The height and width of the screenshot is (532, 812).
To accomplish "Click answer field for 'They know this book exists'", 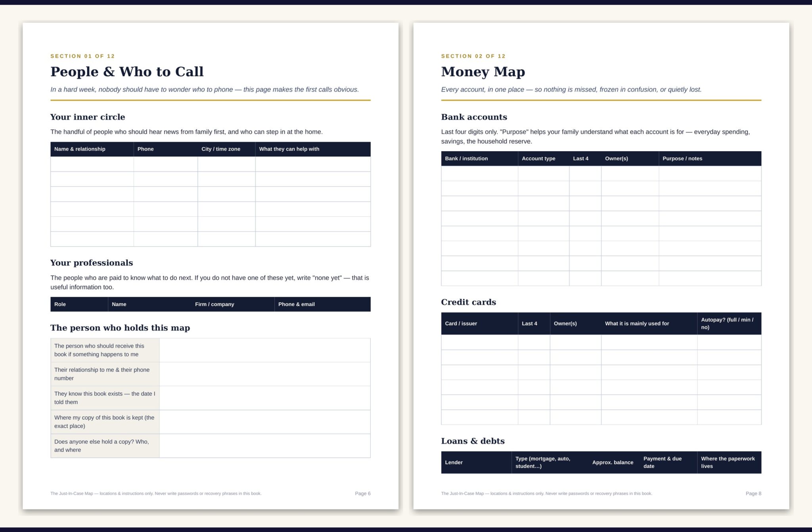I will 265,398.
